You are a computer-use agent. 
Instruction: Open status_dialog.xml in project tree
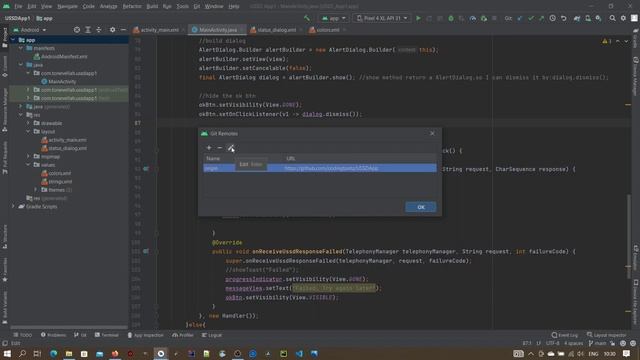pyautogui.click(x=67, y=148)
